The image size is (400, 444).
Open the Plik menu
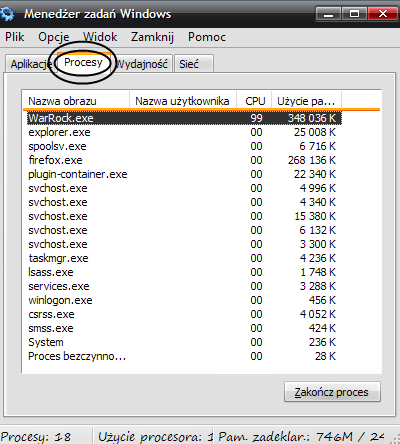(x=15, y=37)
